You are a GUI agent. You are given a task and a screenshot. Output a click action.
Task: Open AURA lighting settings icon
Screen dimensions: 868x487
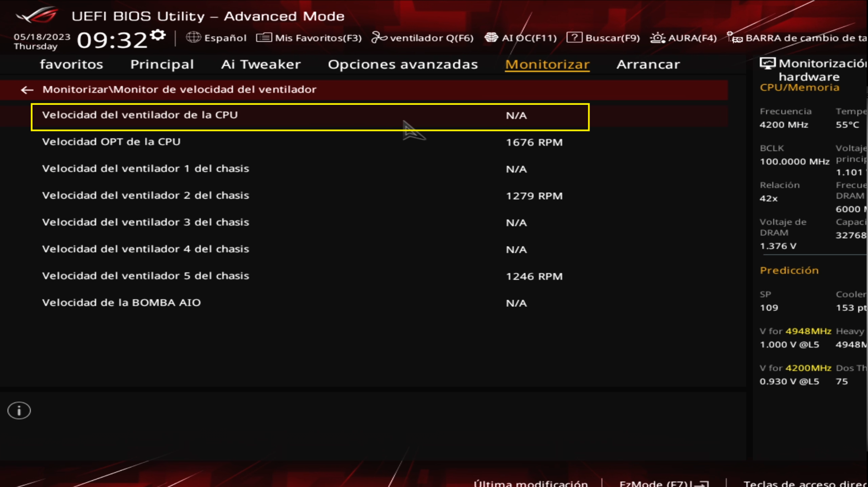point(657,38)
